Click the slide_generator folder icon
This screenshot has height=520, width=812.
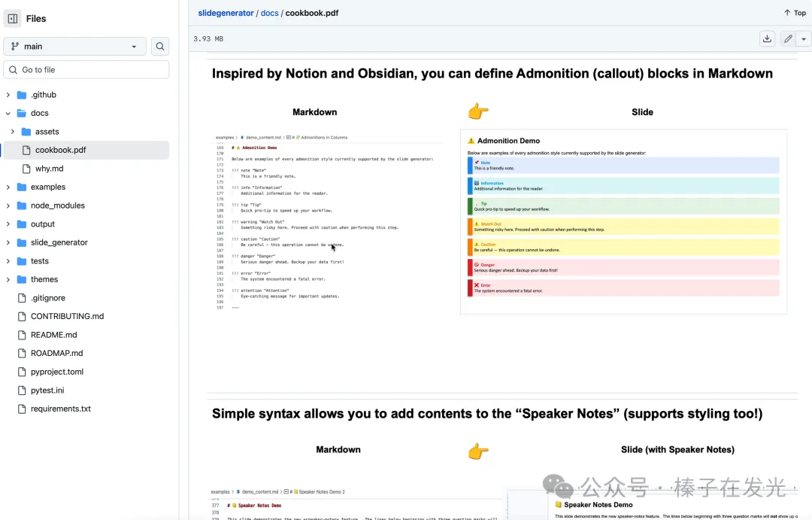click(x=22, y=242)
